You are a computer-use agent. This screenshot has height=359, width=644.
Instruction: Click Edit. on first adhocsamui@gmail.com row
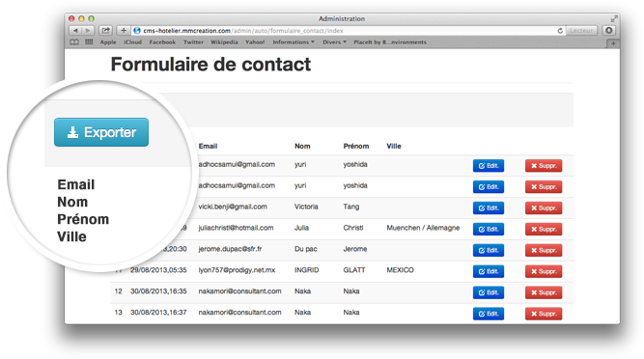click(x=489, y=166)
